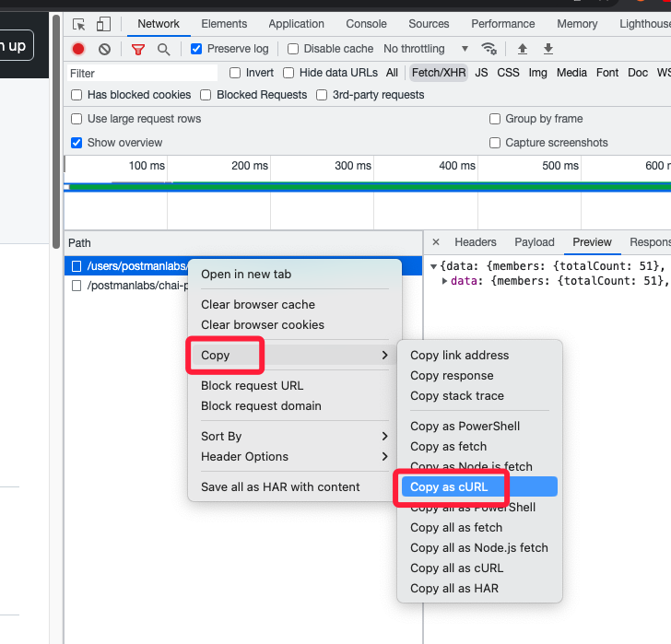Screen dimensions: 671x644
Task: Choose Copy all as HAR
Action: tap(479, 588)
